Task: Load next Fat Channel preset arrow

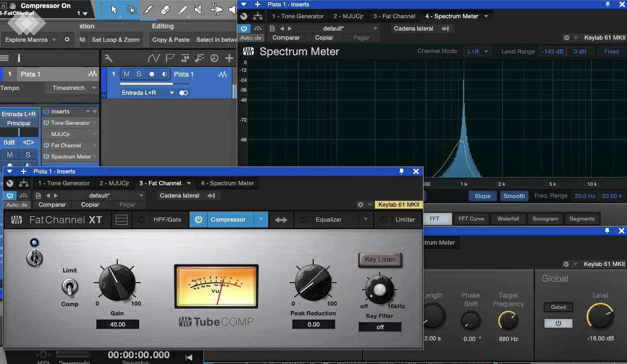Action: (56, 195)
